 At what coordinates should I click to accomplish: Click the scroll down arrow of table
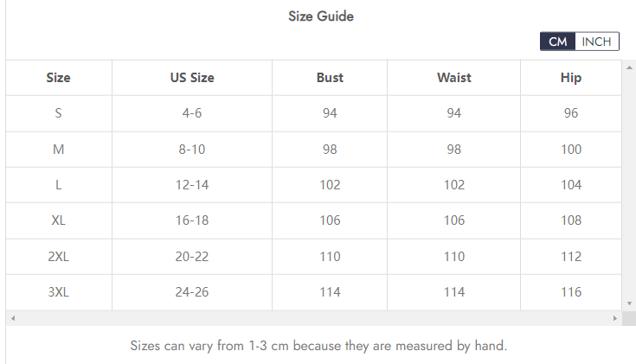coord(629,303)
